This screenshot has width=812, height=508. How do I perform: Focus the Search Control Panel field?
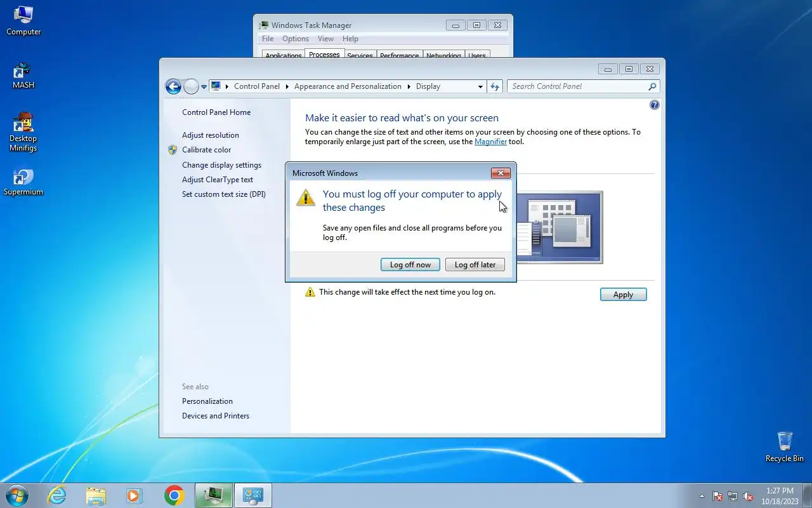click(x=583, y=86)
